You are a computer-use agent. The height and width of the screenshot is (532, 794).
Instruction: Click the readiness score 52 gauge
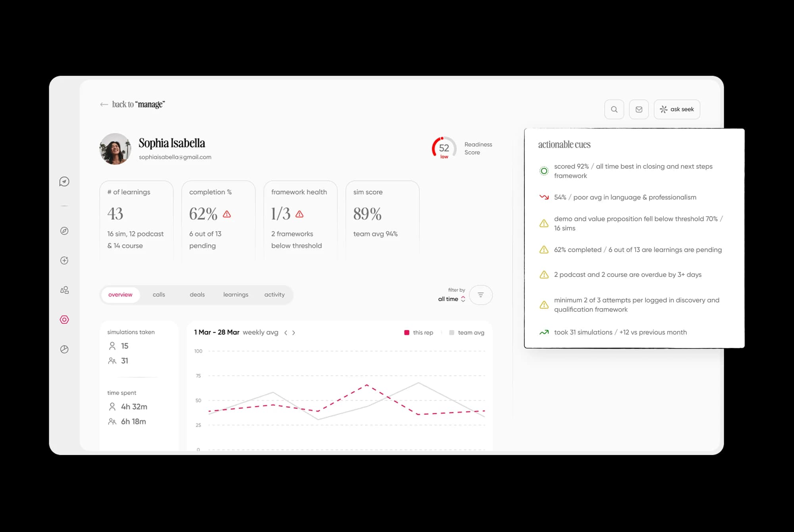tap(444, 149)
